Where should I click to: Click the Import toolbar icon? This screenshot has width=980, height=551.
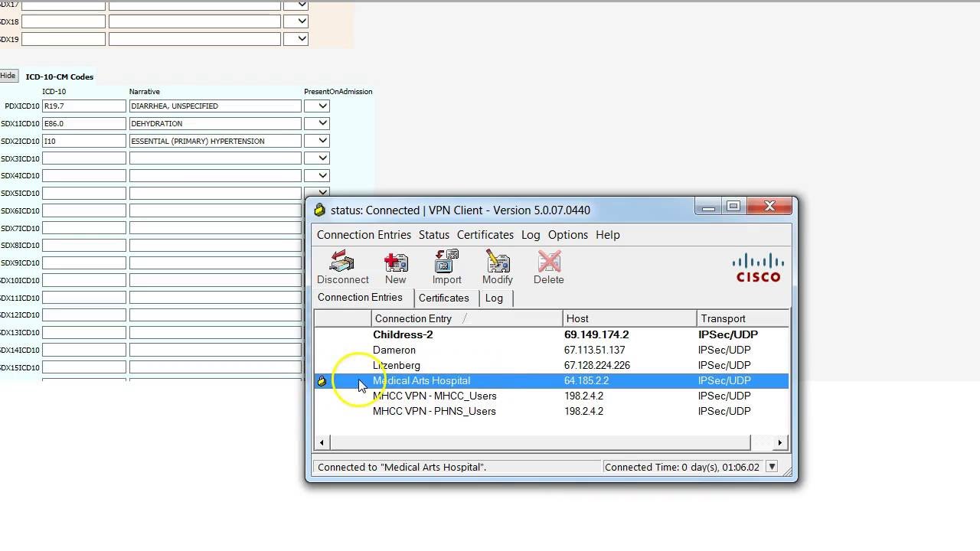tap(446, 262)
